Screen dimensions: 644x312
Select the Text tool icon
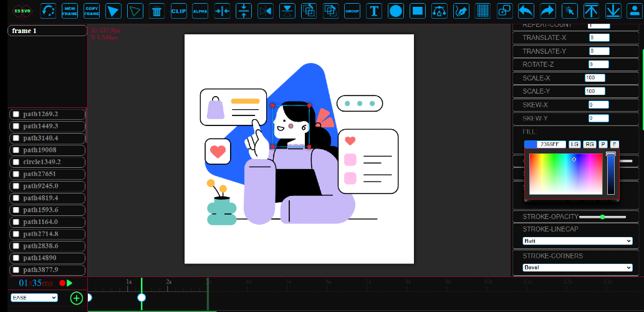[x=374, y=11]
